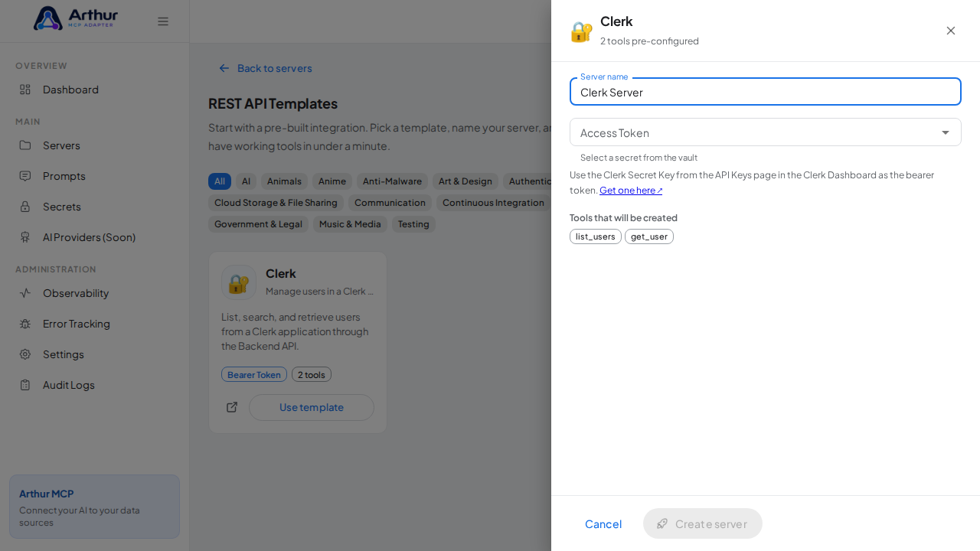Click the Create server button
The width and height of the screenshot is (980, 551).
pos(703,523)
